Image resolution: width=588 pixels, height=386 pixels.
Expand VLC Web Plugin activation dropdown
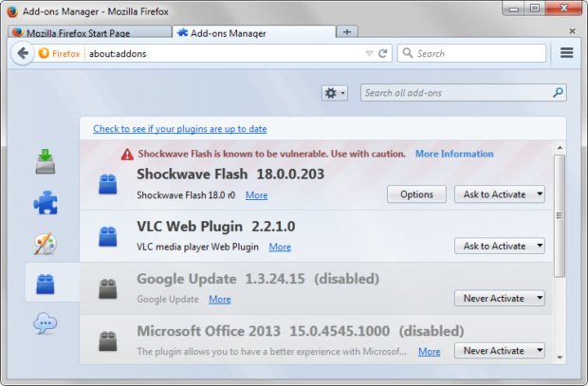coord(500,246)
